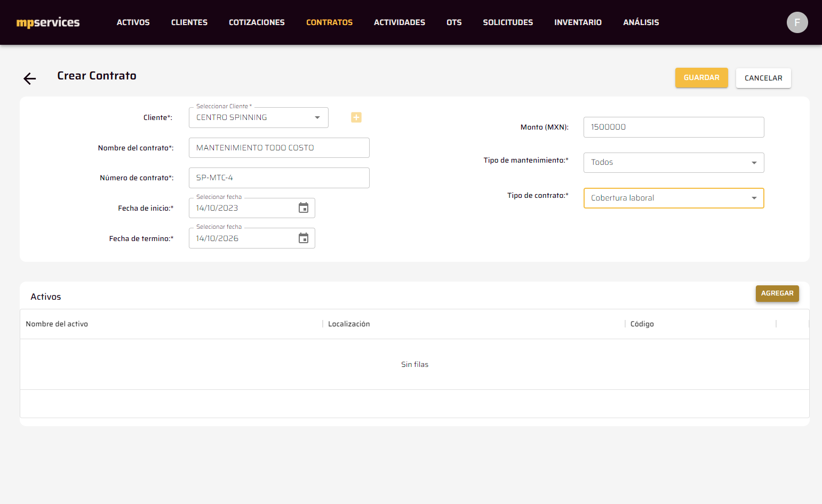Image resolution: width=822 pixels, height=504 pixels.
Task: Open the ACTIVOS menu
Action: (x=133, y=22)
